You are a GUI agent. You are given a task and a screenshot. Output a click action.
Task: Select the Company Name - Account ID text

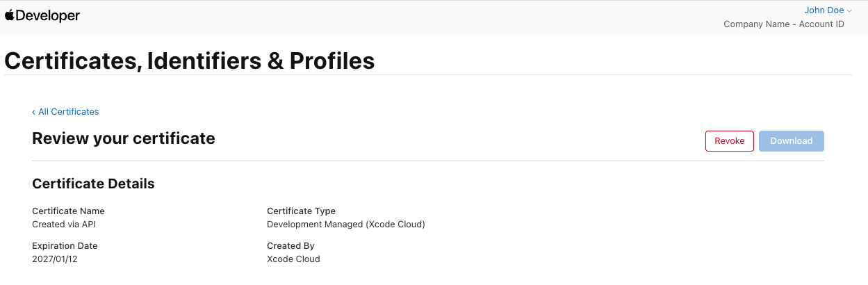tap(784, 24)
